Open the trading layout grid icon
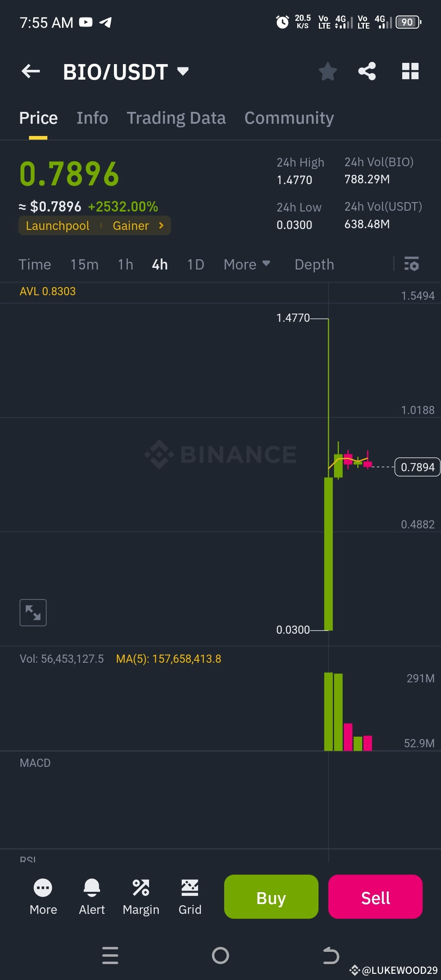The image size is (441, 980). (x=410, y=71)
